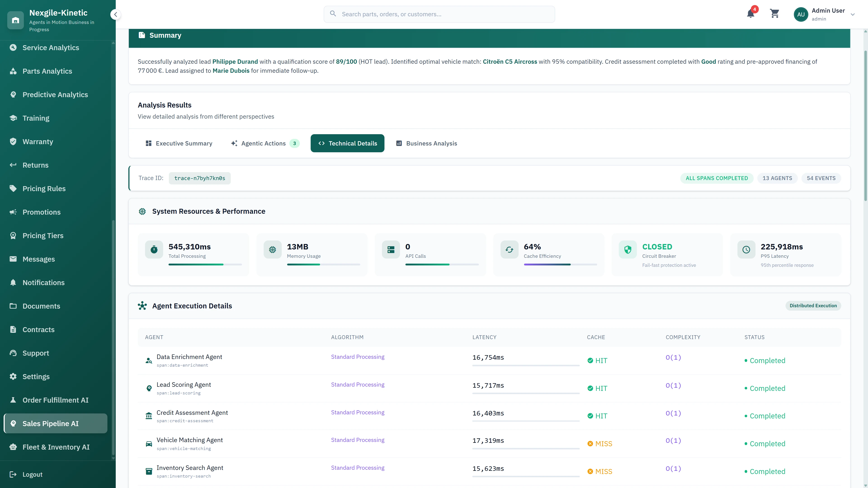The width and height of the screenshot is (868, 488).
Task: Select the Service Analytics sidebar icon
Action: [x=13, y=47]
